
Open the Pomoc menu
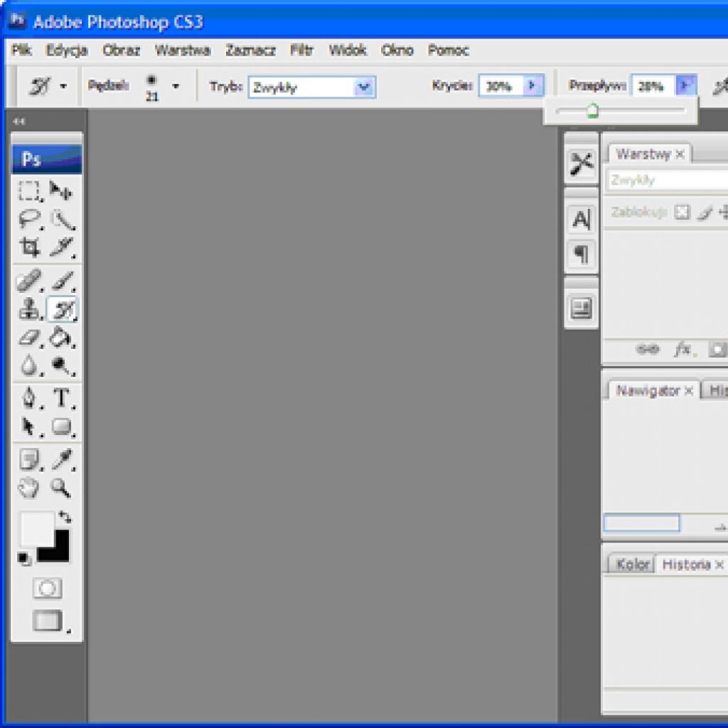(x=449, y=50)
